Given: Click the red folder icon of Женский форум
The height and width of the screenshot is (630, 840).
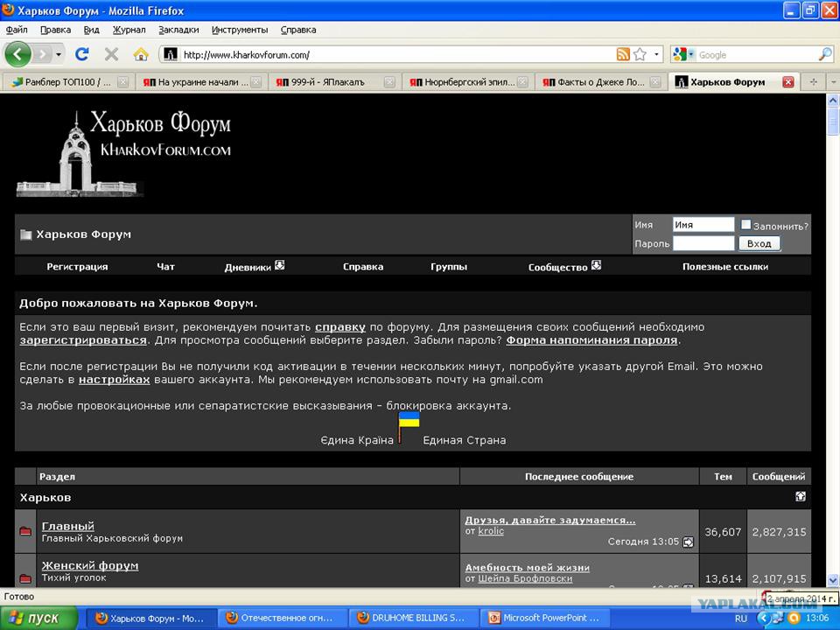Looking at the screenshot, I should pos(25,578).
